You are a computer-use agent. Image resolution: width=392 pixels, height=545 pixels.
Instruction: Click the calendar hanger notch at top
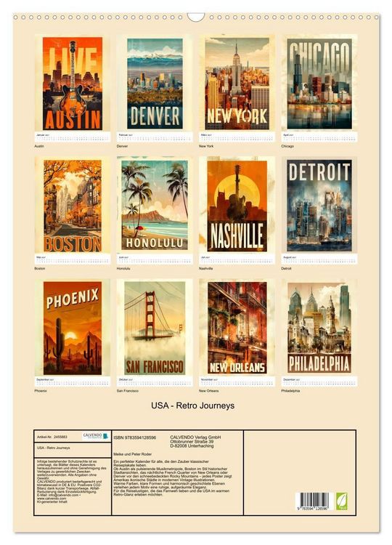coord(196,17)
